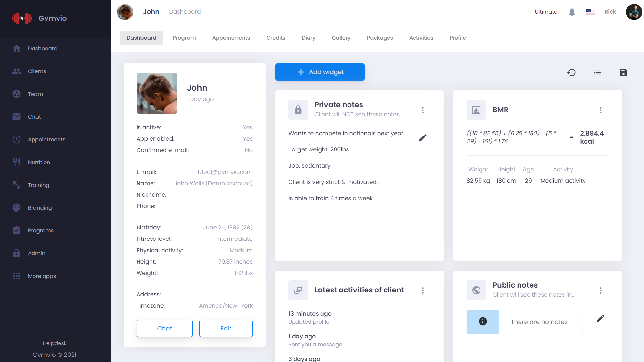Open BMR widget options menu
The height and width of the screenshot is (362, 644).
coord(600,110)
